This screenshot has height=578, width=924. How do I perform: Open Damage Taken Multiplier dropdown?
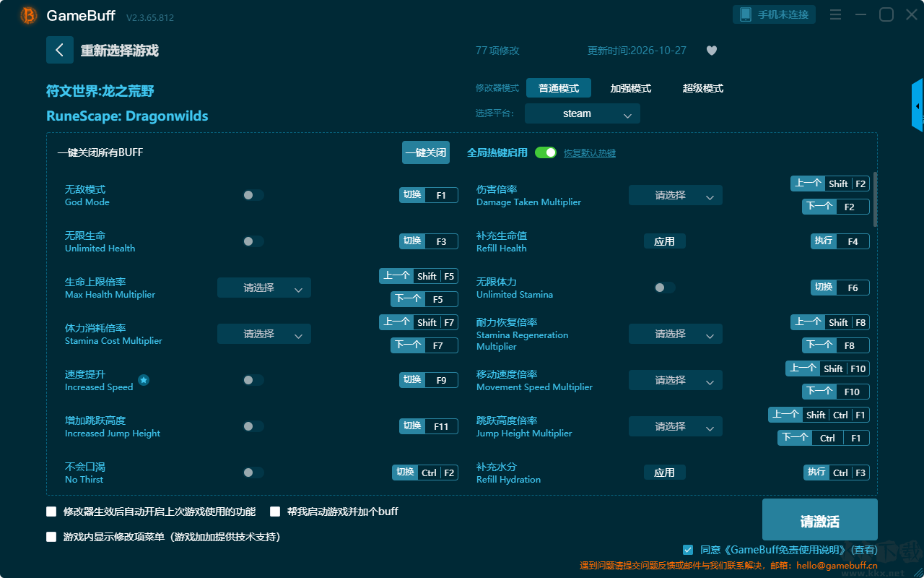tap(676, 195)
